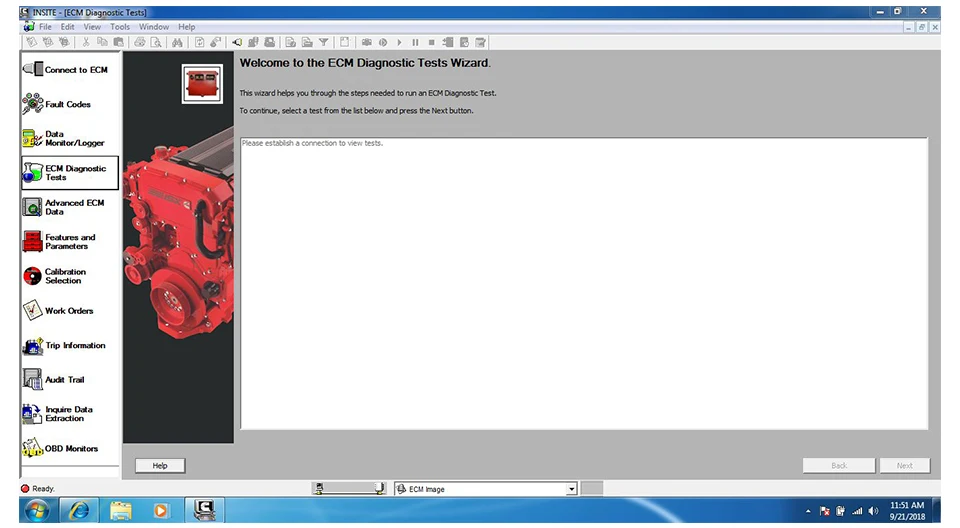Click the red Ready status indicator
Viewport: 960px width, 528px height.
pyautogui.click(x=25, y=488)
